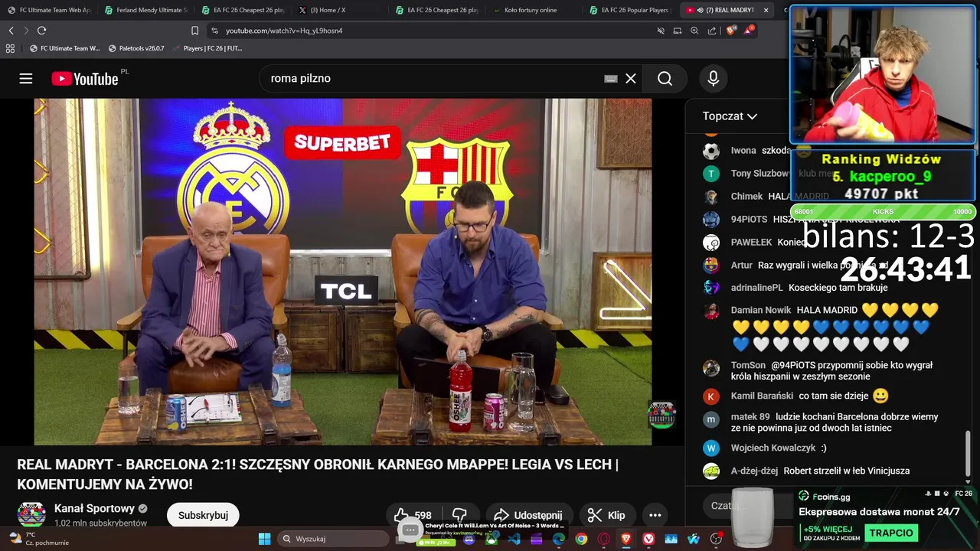Click the Udostępnij share button

click(x=528, y=515)
